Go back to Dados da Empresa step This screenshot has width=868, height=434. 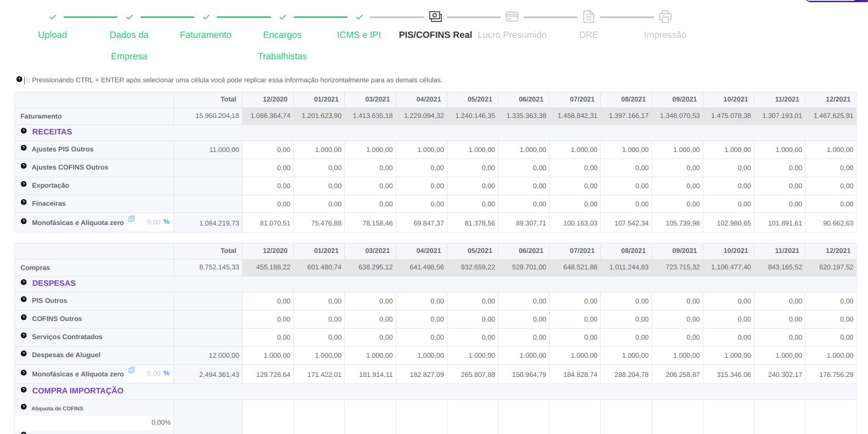coord(129,45)
